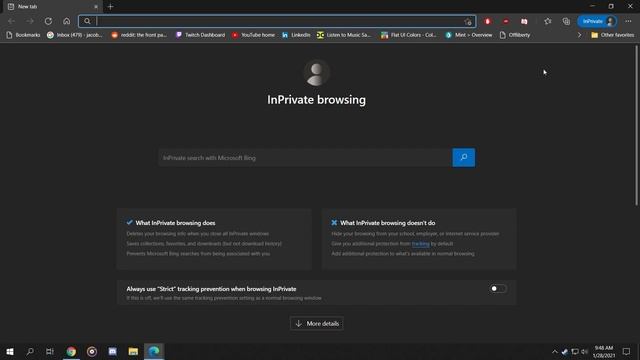Viewport: 640px width, 360px height.
Task: Open the Windows Start menu
Action: coord(10,351)
